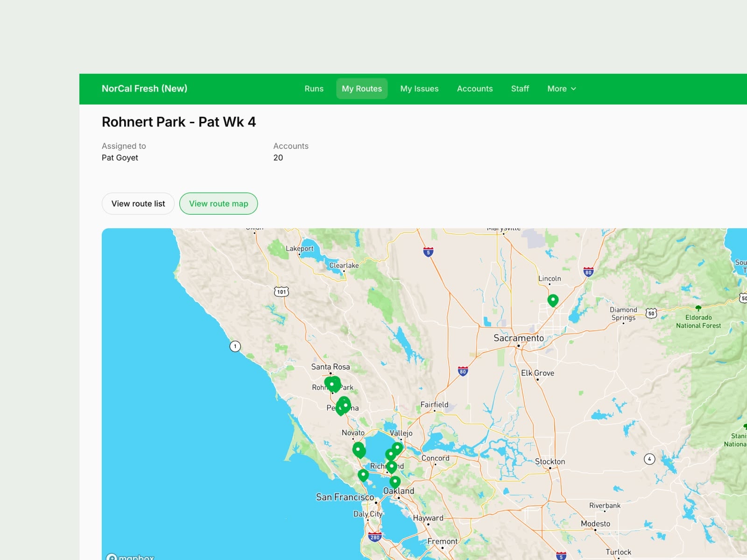The image size is (747, 560).
Task: Click the Highway 4 shield east of Stockton
Action: click(649, 459)
